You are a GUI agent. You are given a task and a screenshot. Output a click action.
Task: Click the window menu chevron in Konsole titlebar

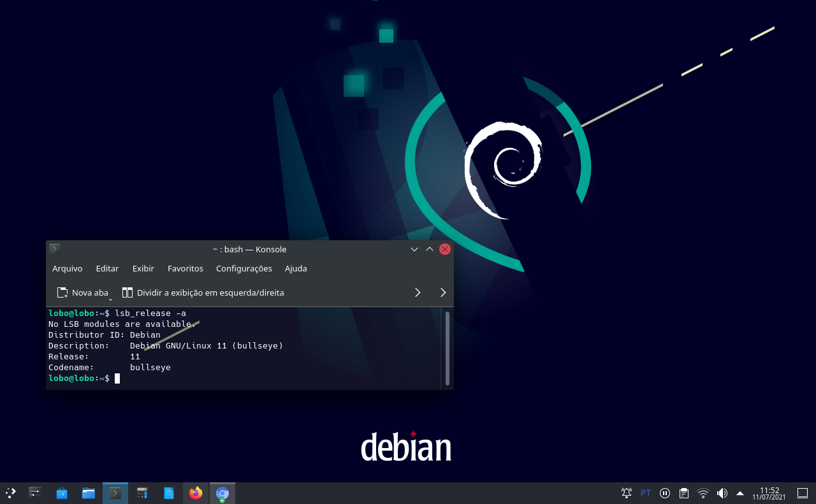[x=414, y=249]
